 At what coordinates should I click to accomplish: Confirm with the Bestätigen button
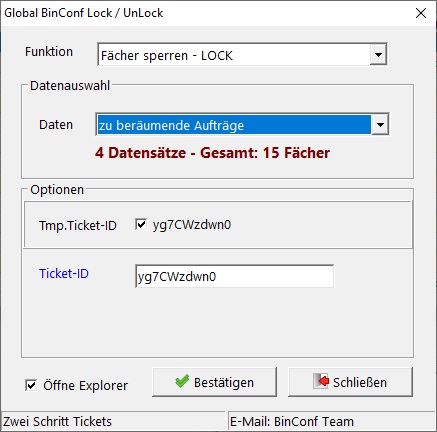click(214, 382)
